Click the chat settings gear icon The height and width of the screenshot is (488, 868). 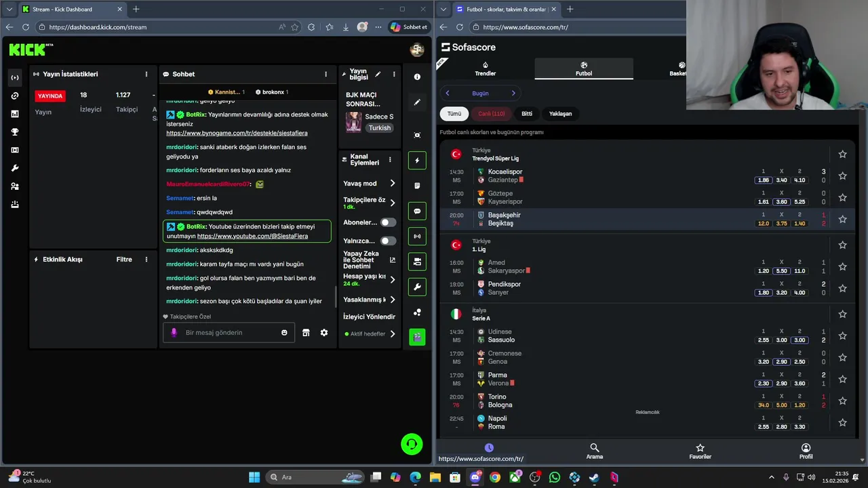point(324,333)
